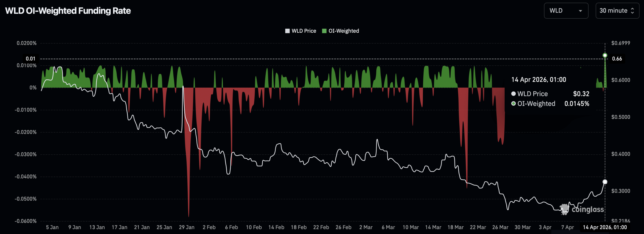Click the $0.6999 right axis label
The image size is (644, 234).
click(621, 43)
